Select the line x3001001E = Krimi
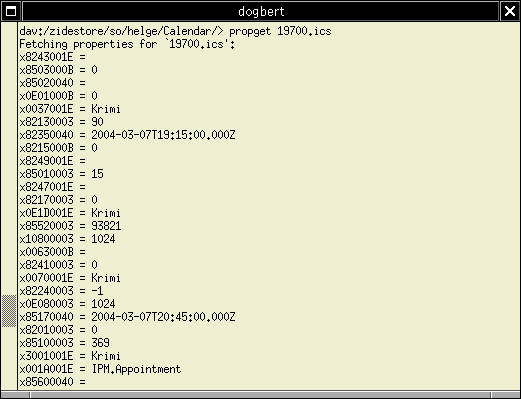This screenshot has height=399, width=521. click(70, 356)
